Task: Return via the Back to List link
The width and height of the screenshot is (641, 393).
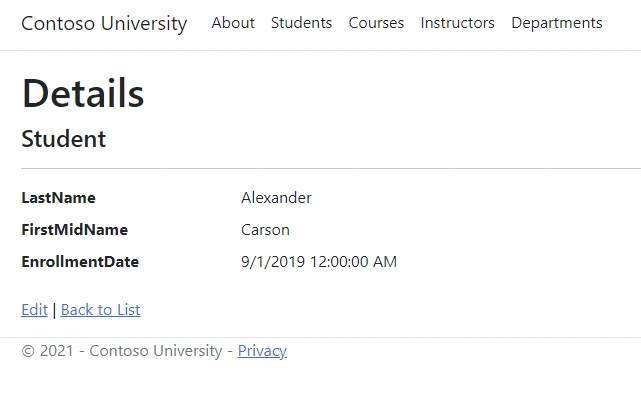Action: tap(101, 310)
